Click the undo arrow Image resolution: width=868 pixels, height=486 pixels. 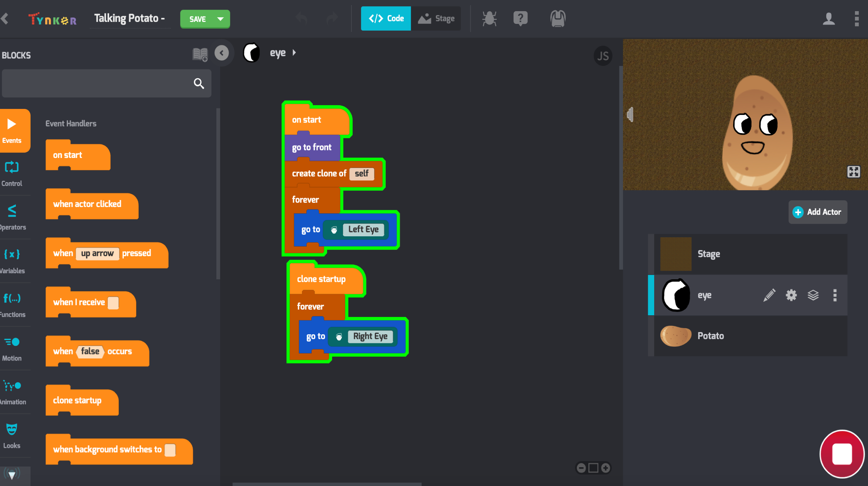click(x=302, y=18)
